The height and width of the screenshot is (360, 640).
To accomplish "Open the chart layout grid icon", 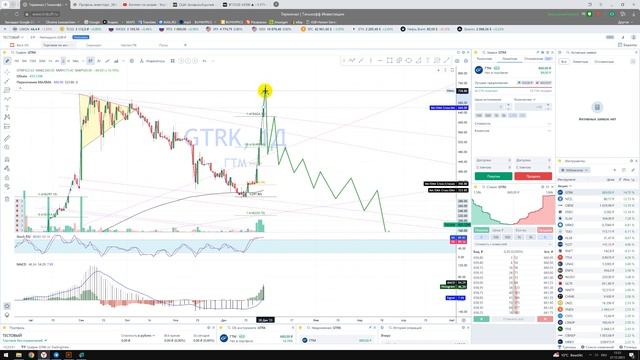I will pyautogui.click(x=173, y=61).
